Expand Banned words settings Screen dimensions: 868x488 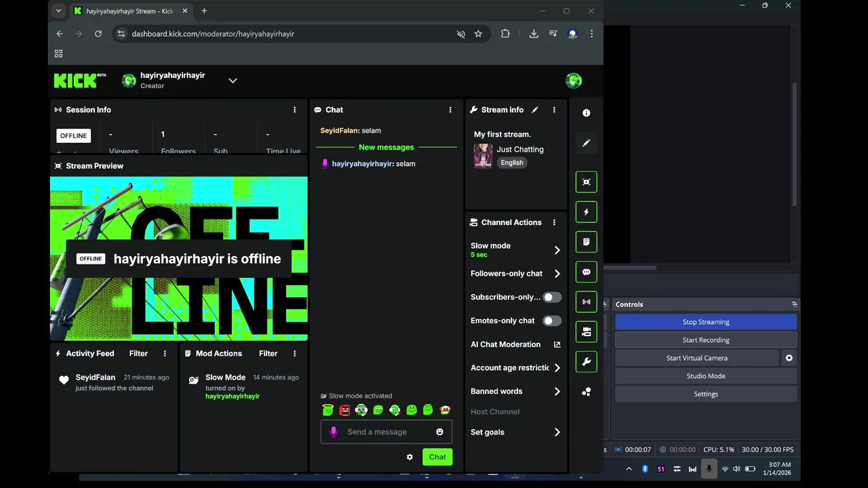coord(557,392)
